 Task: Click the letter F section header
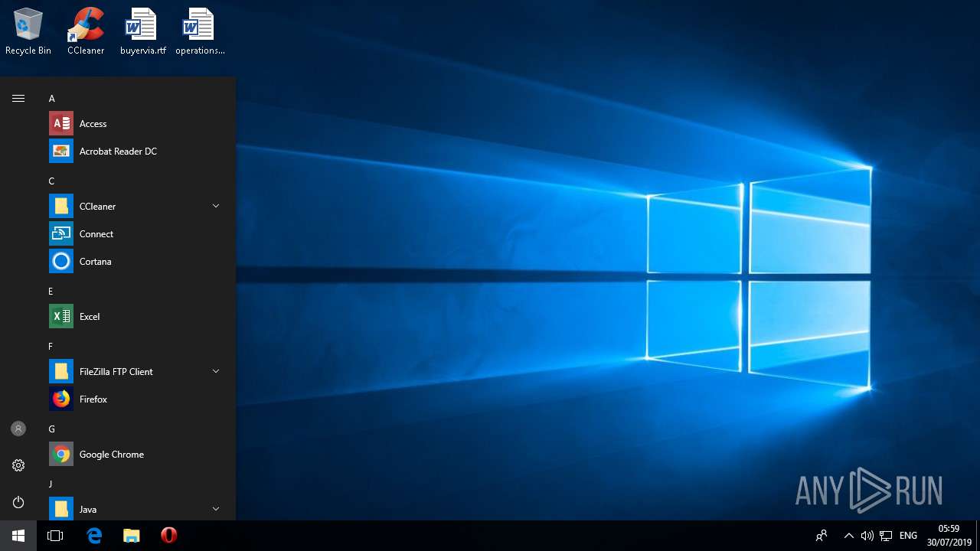click(x=51, y=347)
